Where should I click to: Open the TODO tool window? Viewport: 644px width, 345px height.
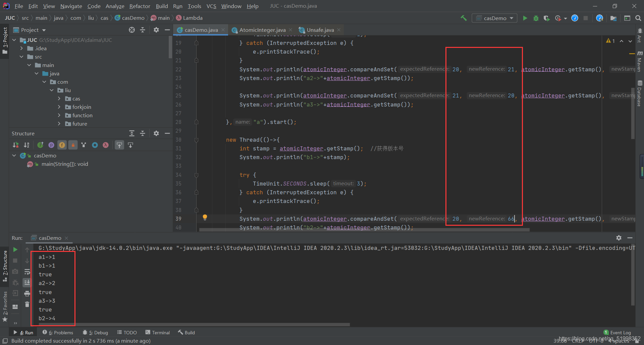click(127, 332)
